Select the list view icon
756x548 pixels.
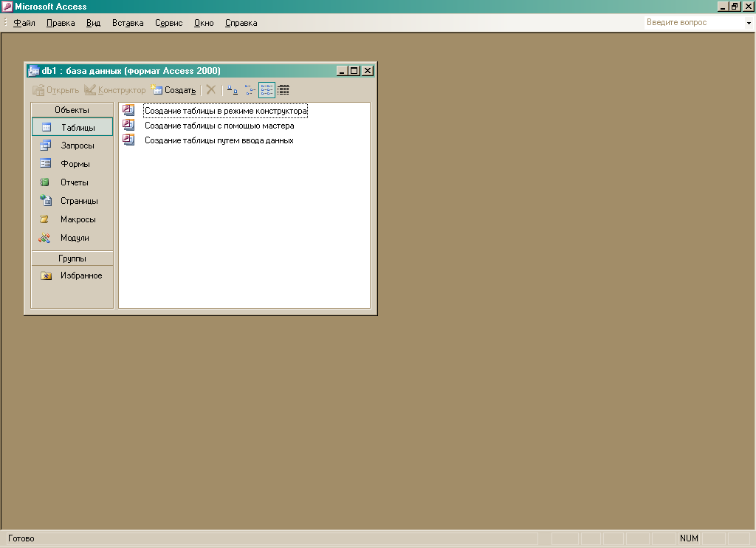(x=267, y=90)
